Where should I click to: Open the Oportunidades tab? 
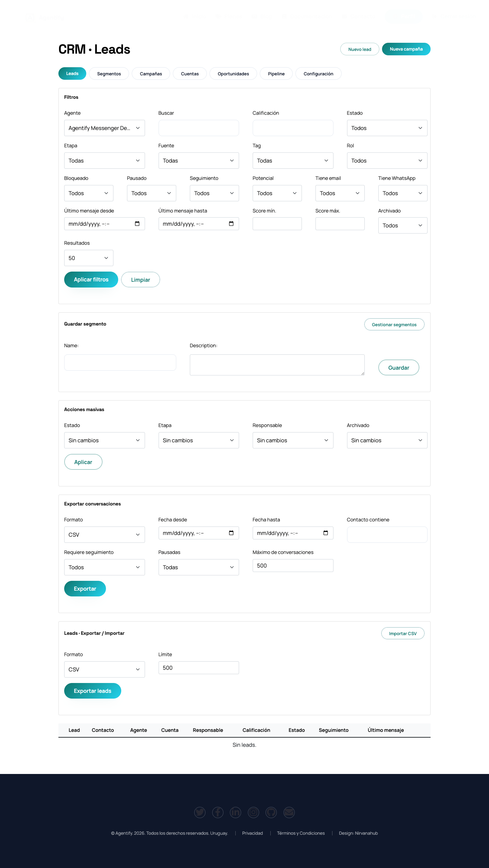(x=233, y=74)
